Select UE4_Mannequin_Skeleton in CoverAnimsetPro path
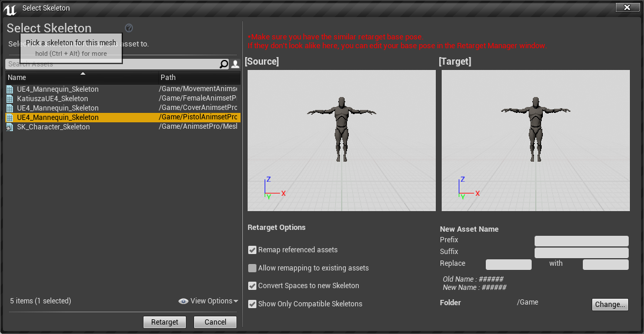Viewport: 644px width, 334px height. 122,108
